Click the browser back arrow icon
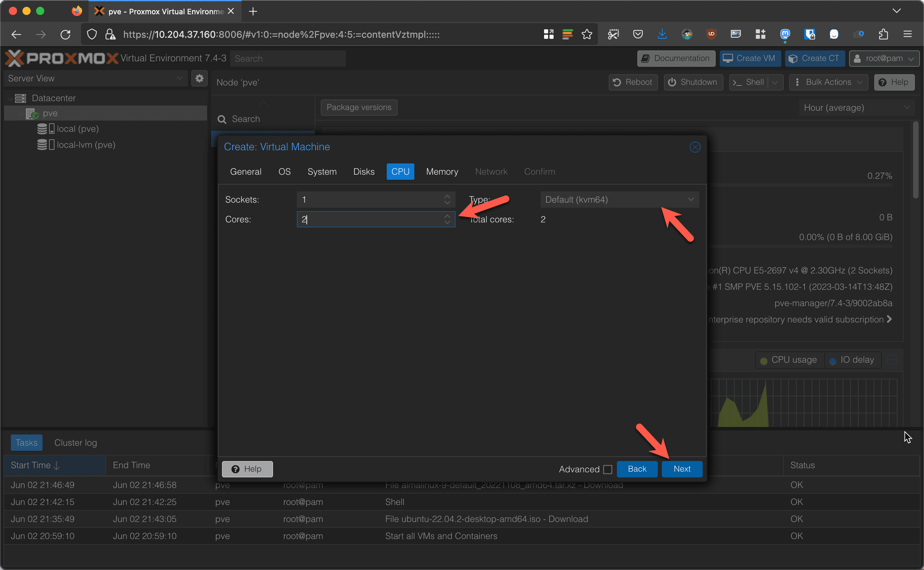This screenshot has width=924, height=570. pos(16,35)
